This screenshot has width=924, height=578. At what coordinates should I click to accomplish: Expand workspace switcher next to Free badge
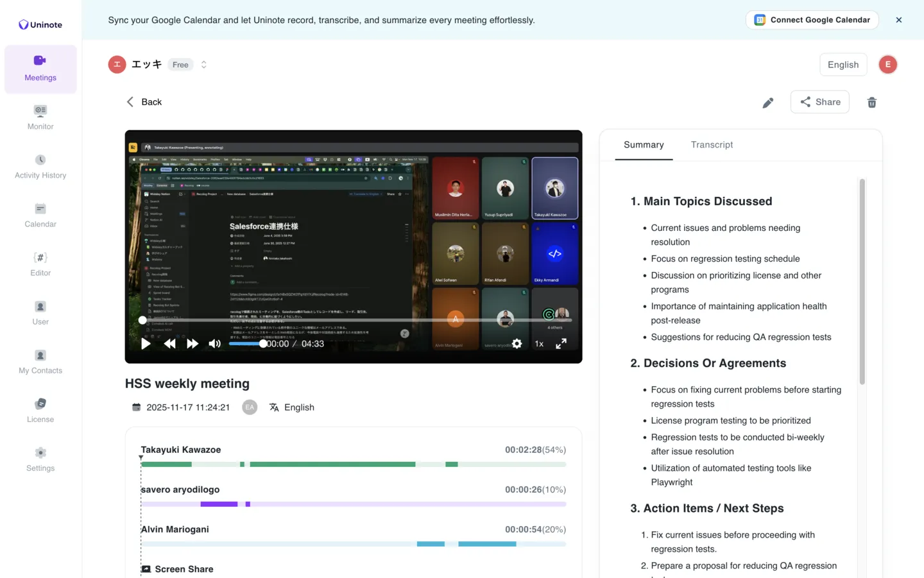[x=203, y=65]
